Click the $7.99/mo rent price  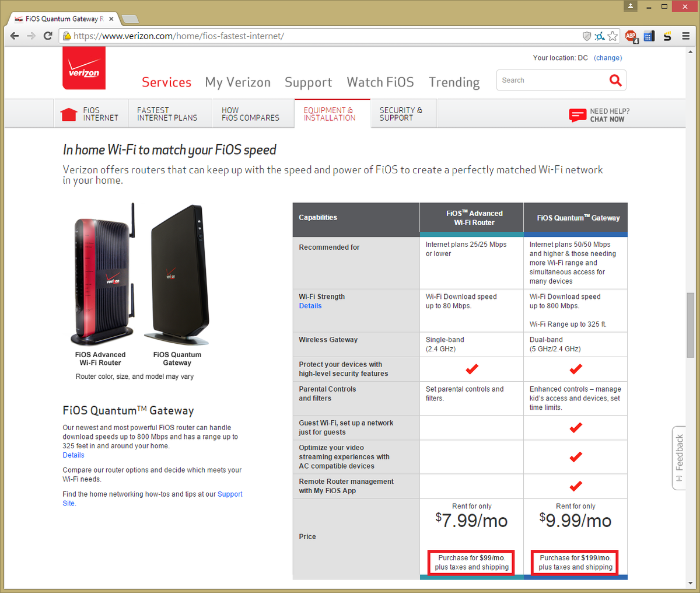pos(471,521)
